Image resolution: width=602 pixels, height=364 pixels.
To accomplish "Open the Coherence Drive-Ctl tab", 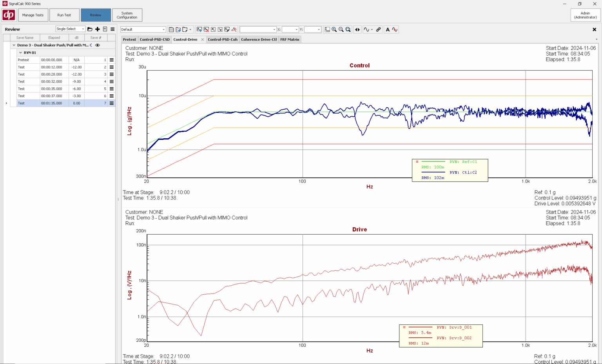I will pos(259,40).
